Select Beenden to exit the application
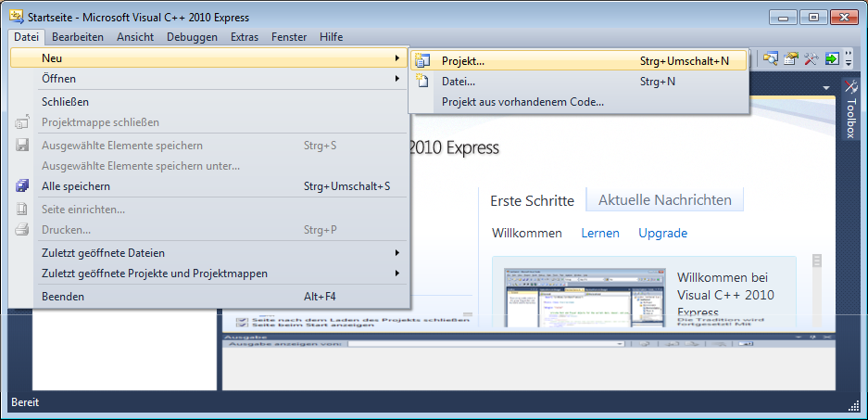The width and height of the screenshot is (868, 420). (63, 297)
